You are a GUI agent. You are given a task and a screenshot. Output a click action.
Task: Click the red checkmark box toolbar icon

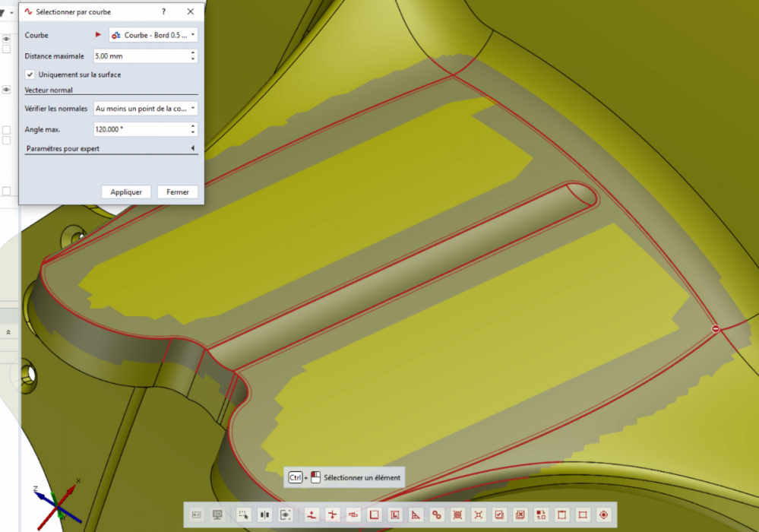499,515
